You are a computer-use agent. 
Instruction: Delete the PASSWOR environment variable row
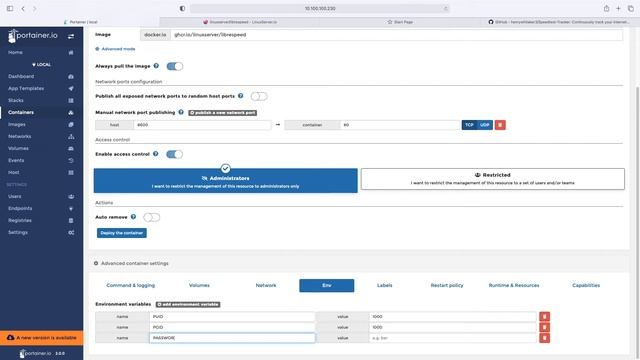[544, 338]
